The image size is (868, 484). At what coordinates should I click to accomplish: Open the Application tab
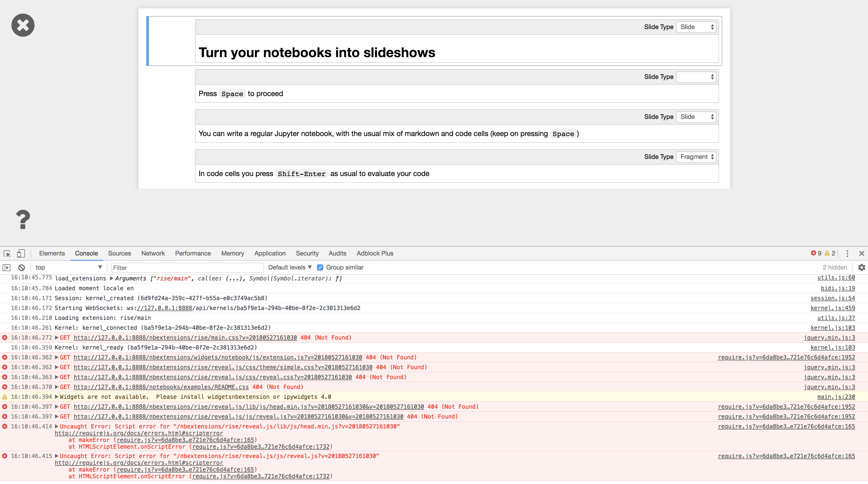click(x=270, y=253)
